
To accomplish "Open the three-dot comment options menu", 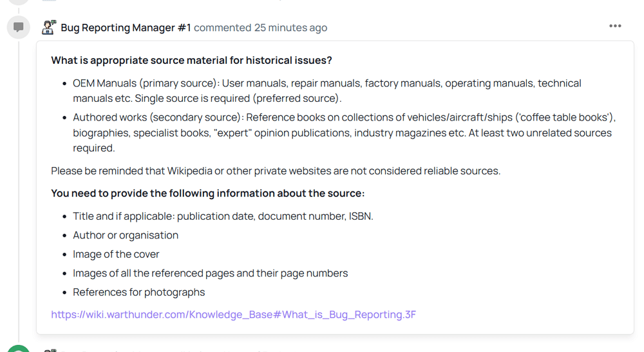I will [615, 26].
